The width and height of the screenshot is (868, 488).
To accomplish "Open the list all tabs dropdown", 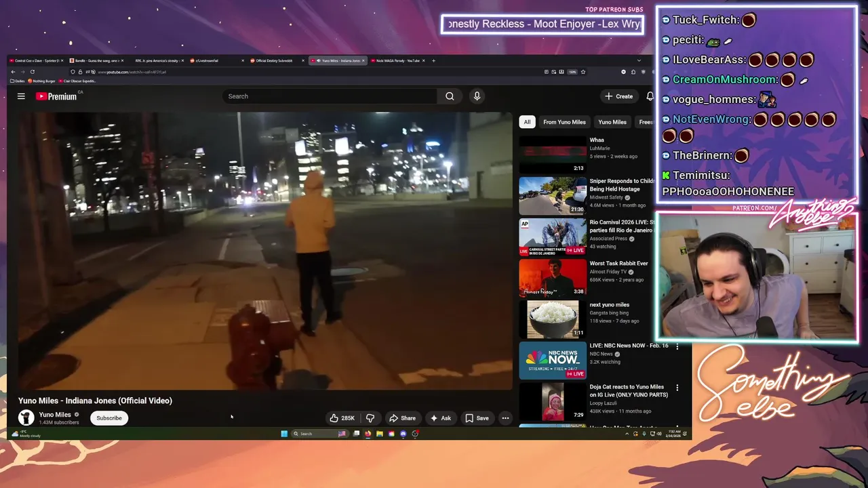I will [x=639, y=60].
